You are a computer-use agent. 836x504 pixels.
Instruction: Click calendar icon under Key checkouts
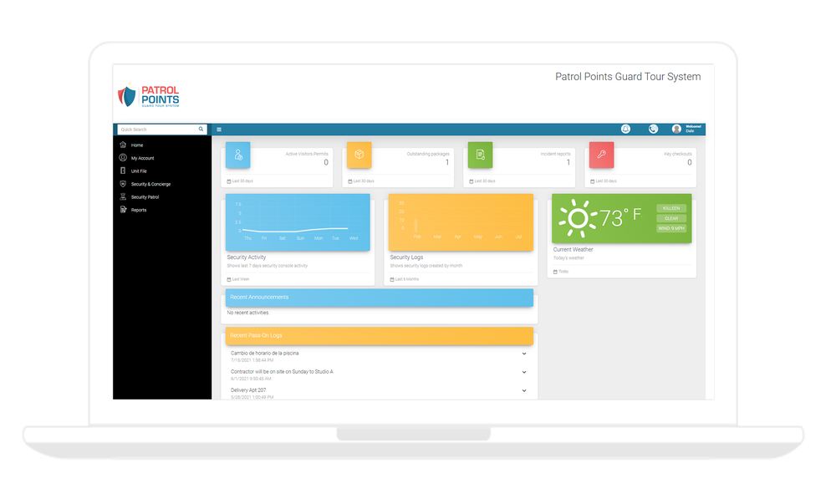point(593,181)
